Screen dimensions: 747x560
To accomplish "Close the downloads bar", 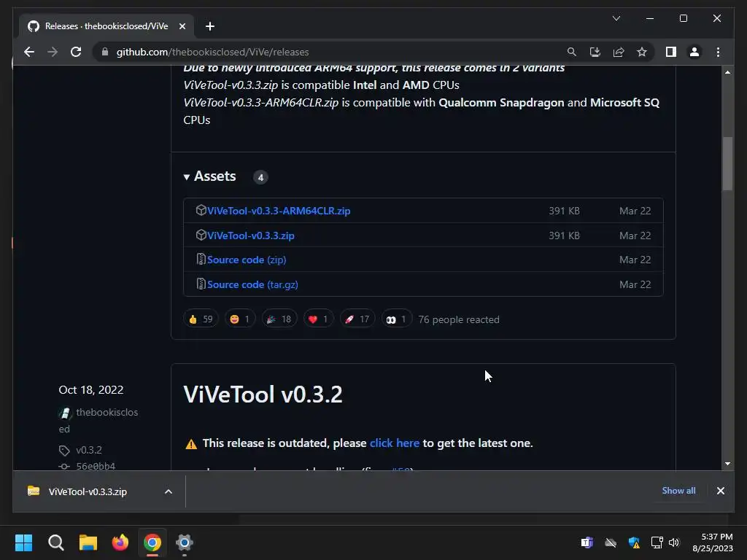I will point(720,491).
